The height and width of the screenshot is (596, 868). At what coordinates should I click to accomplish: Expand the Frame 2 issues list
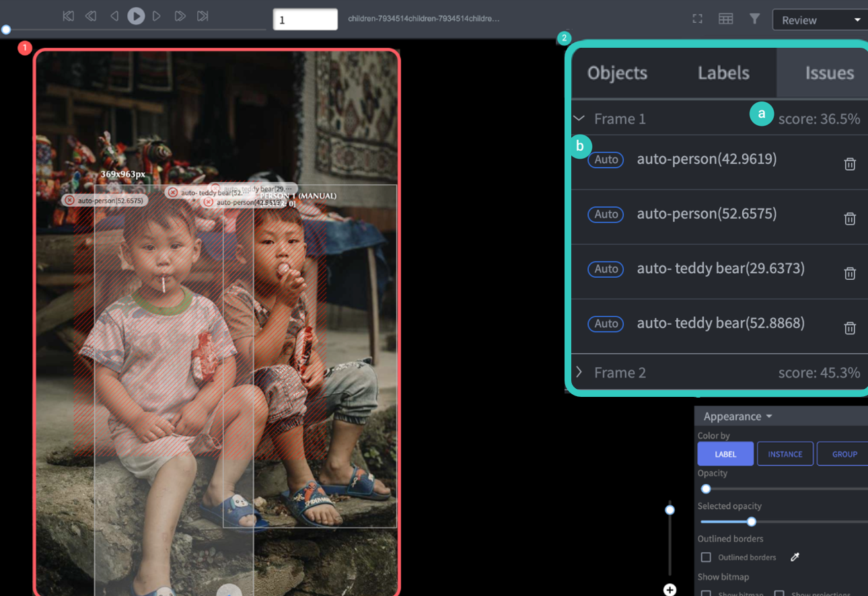click(579, 372)
